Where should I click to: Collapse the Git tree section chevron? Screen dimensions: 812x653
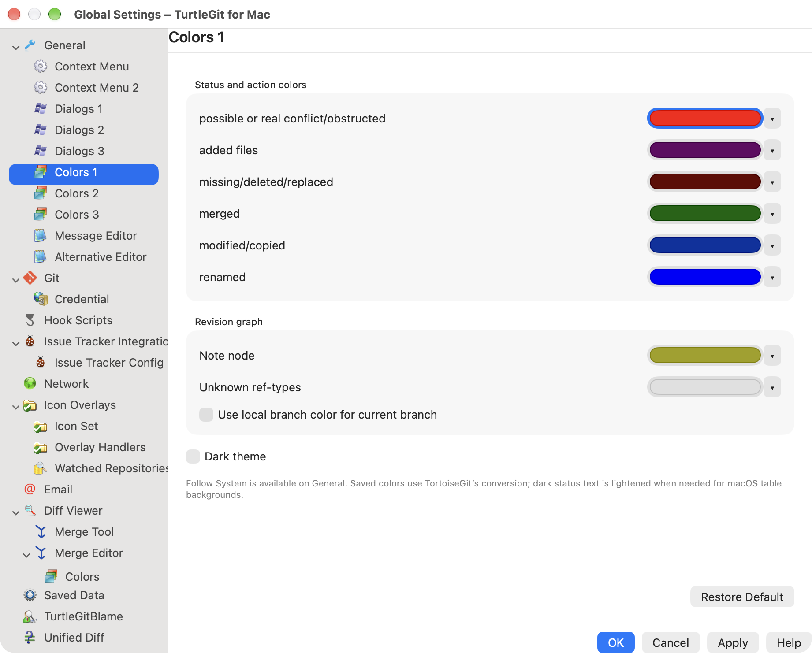click(16, 279)
